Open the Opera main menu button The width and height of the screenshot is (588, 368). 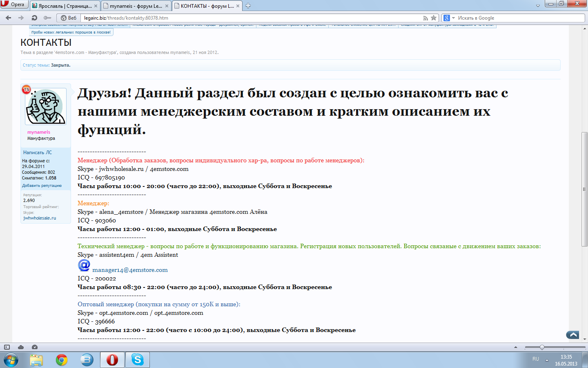pyautogui.click(x=14, y=4)
